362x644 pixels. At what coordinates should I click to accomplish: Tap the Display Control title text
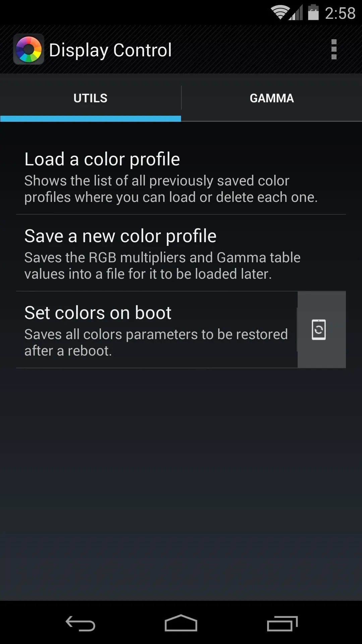[110, 50]
